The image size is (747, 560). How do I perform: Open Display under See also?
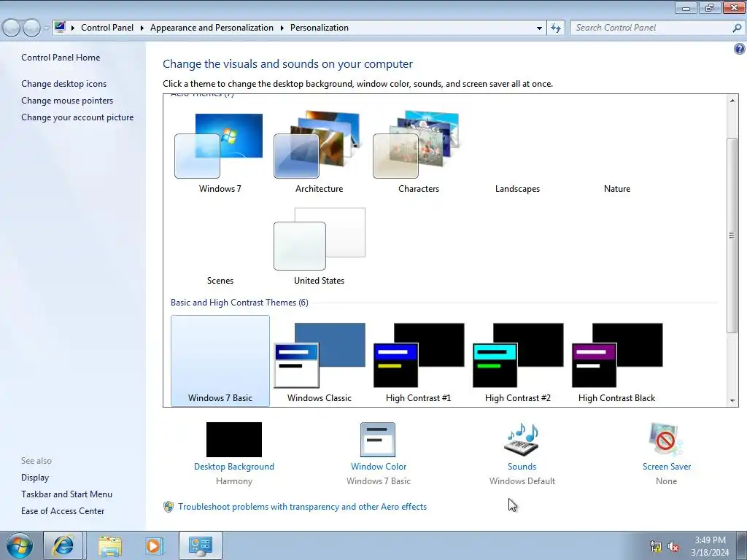(x=35, y=478)
